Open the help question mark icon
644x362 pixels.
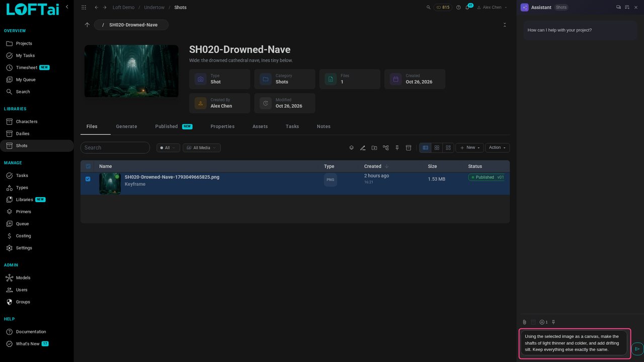[x=458, y=8]
